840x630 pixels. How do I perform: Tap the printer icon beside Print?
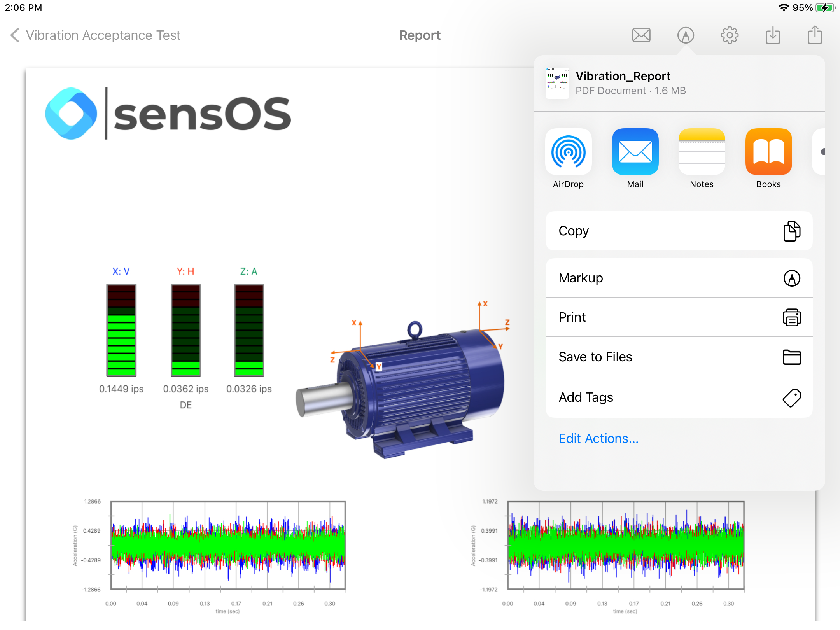pos(792,317)
